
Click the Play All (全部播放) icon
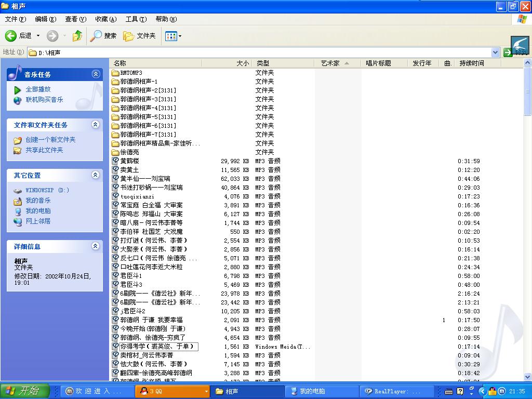pyautogui.click(x=18, y=90)
